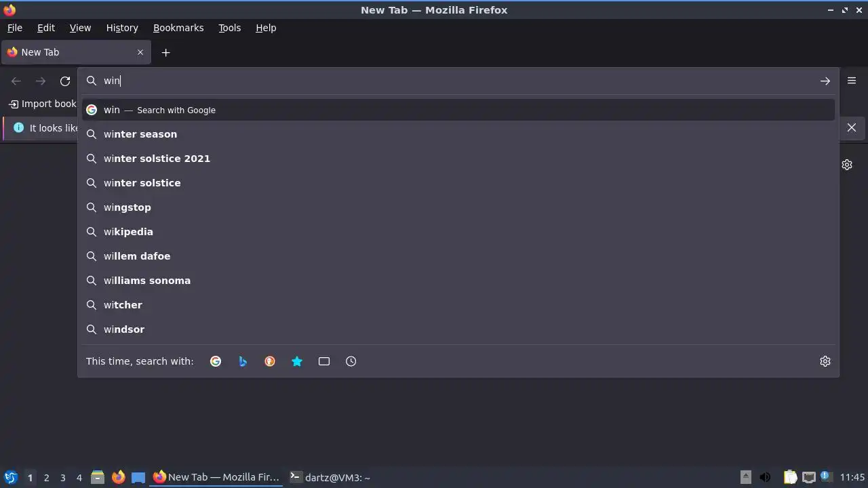This screenshot has width=868, height=488.
Task: Search Bookmarks using the star icon
Action: pos(297,361)
